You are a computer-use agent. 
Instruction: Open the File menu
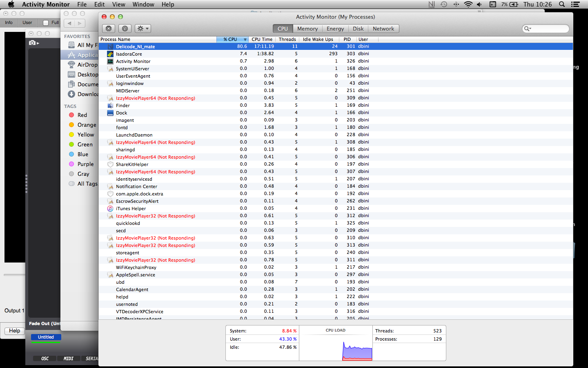(82, 4)
